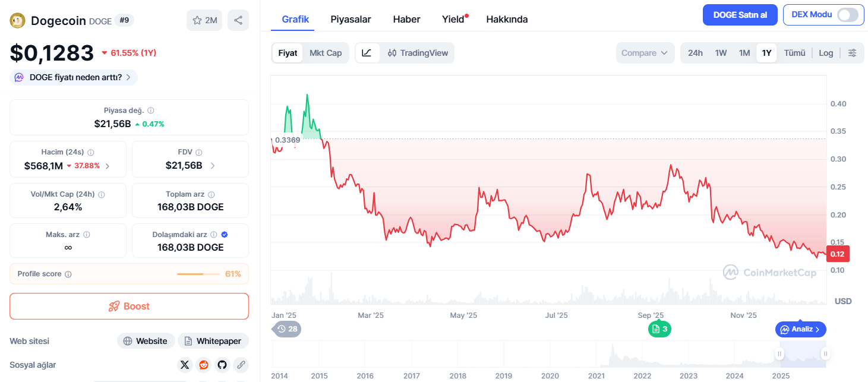
Task: Click the 0.12 current price label
Action: [838, 254]
